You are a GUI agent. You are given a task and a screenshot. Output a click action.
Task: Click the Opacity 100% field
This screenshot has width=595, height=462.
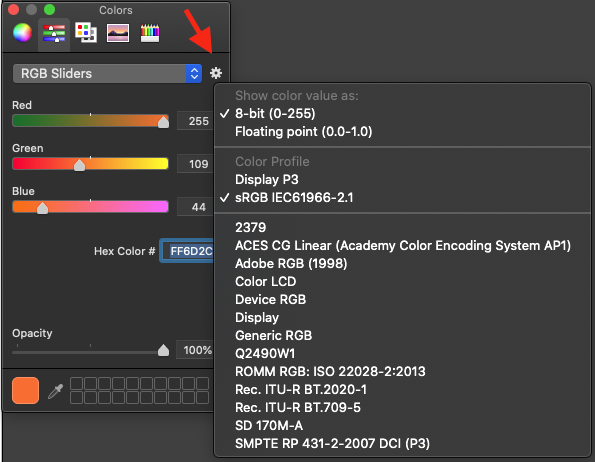click(x=195, y=350)
